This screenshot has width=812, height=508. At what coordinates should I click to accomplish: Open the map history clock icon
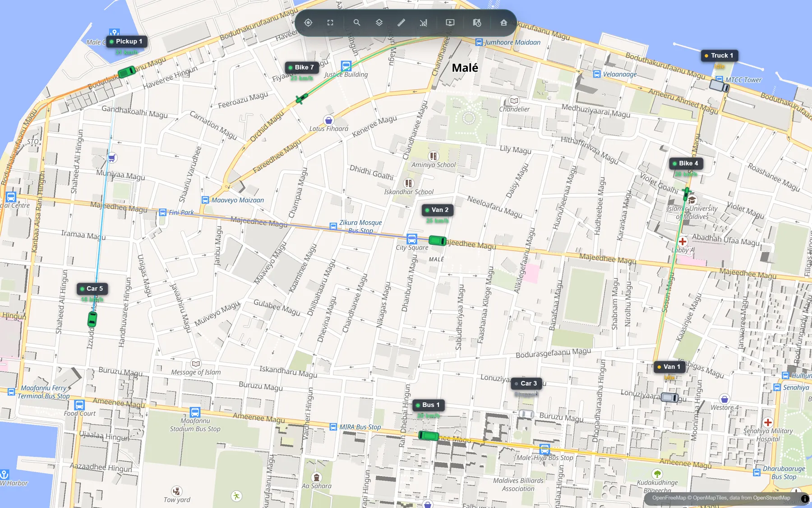477,23
